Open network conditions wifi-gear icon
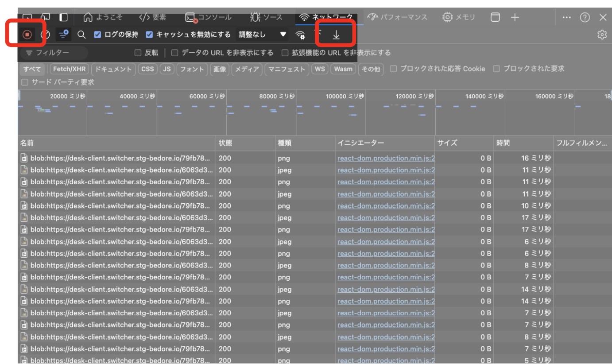612x364 pixels. click(300, 35)
